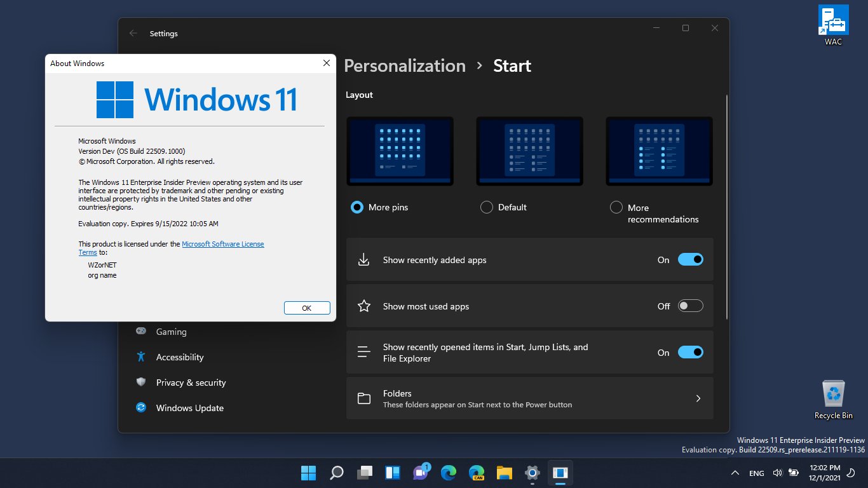Image resolution: width=868 pixels, height=488 pixels.
Task: Click the download icon beside Show recently added apps
Action: (x=363, y=260)
